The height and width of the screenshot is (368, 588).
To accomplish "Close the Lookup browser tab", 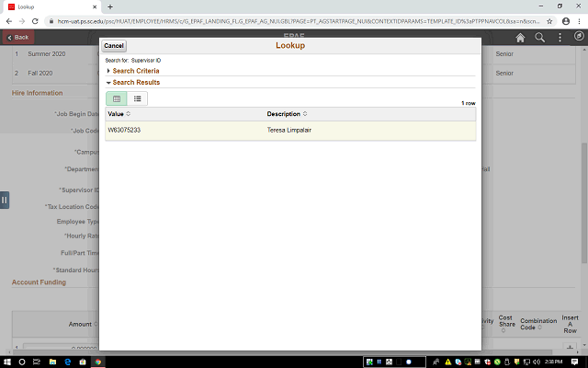I will (x=95, y=6).
